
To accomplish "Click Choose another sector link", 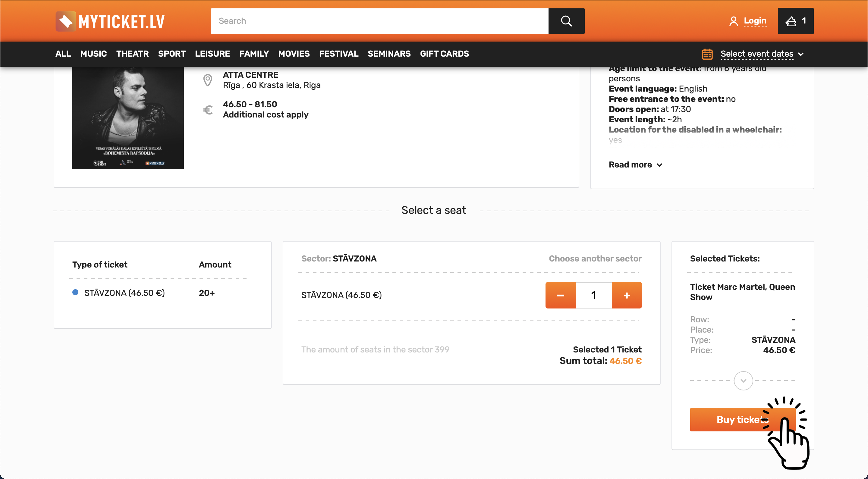I will (595, 258).
